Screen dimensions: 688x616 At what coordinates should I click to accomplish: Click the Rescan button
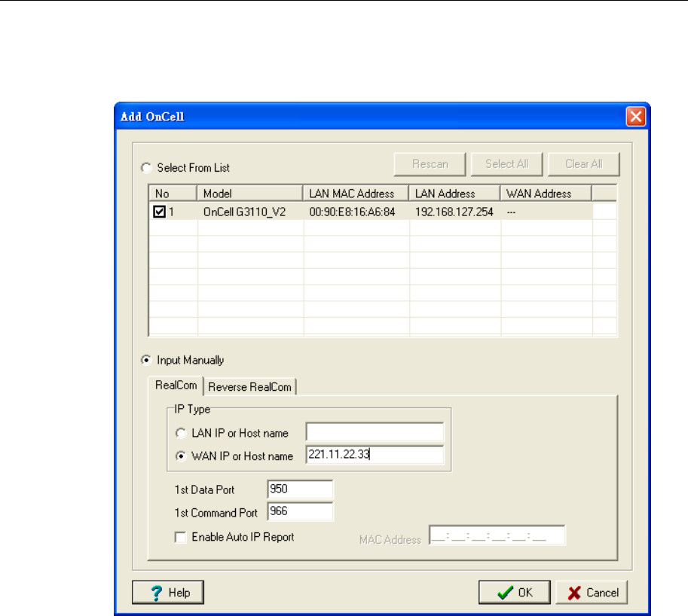point(430,164)
